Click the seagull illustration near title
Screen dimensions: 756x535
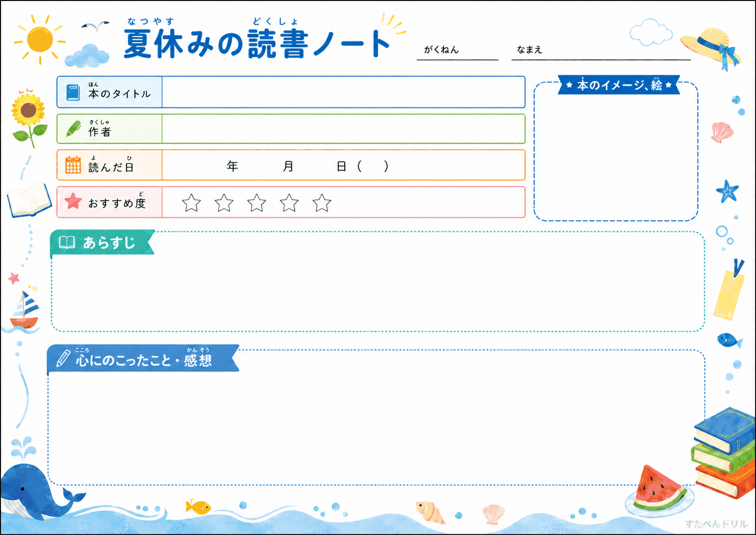tap(95, 26)
